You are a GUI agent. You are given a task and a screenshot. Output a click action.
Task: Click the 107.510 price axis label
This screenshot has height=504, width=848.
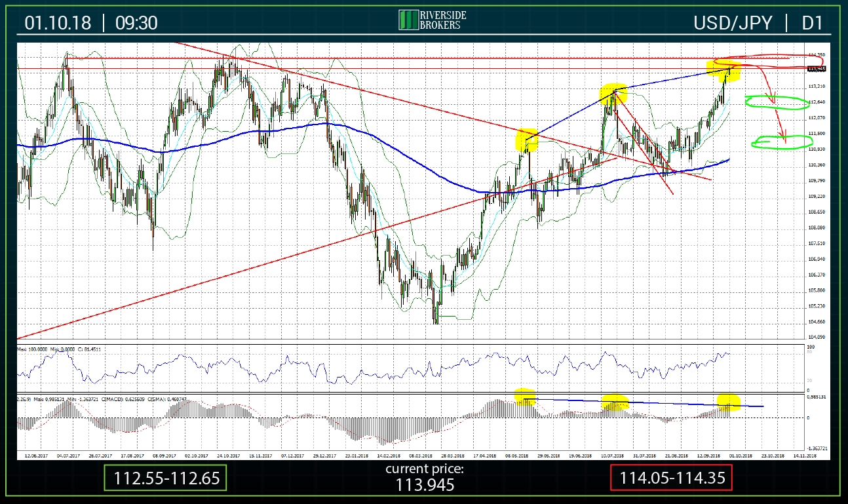pos(817,244)
